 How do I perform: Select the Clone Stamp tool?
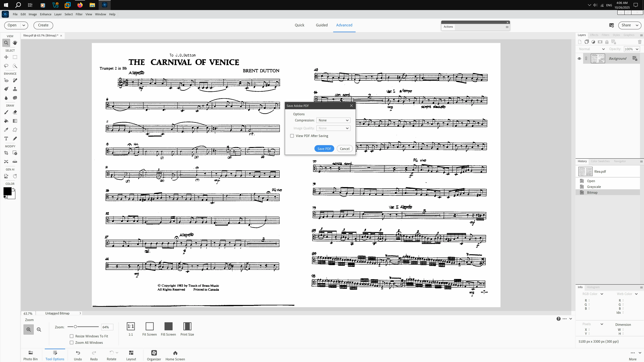coord(15,89)
